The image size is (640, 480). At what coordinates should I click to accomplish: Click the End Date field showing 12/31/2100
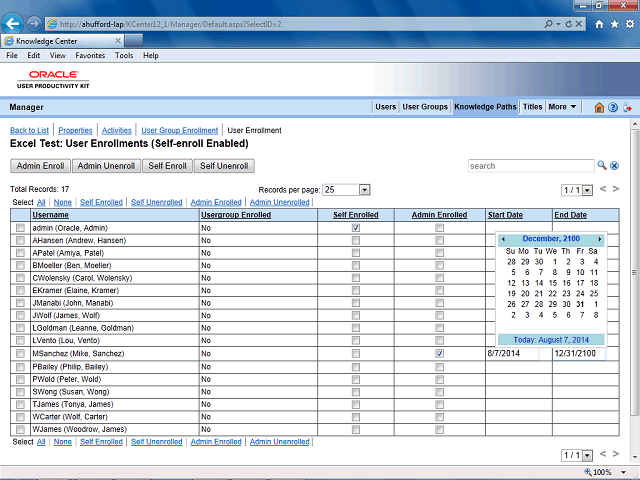pyautogui.click(x=579, y=353)
